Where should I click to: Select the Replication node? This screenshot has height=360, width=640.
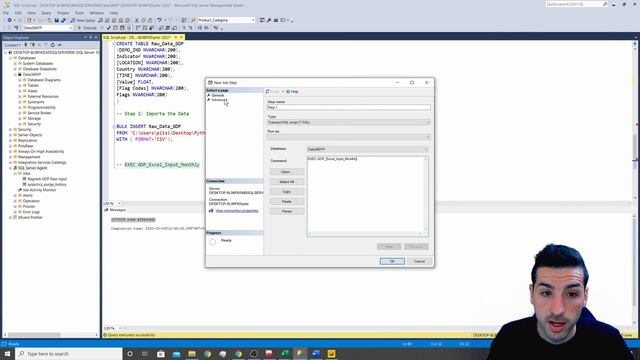click(x=27, y=140)
